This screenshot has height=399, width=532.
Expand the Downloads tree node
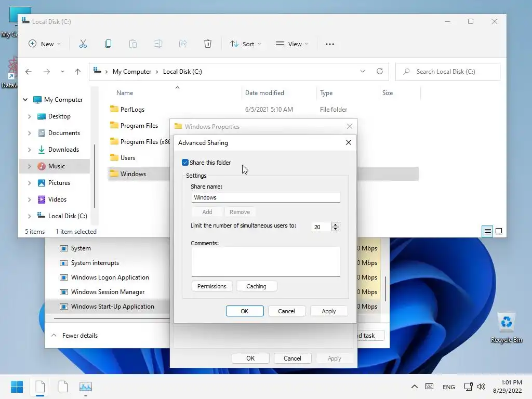point(29,150)
